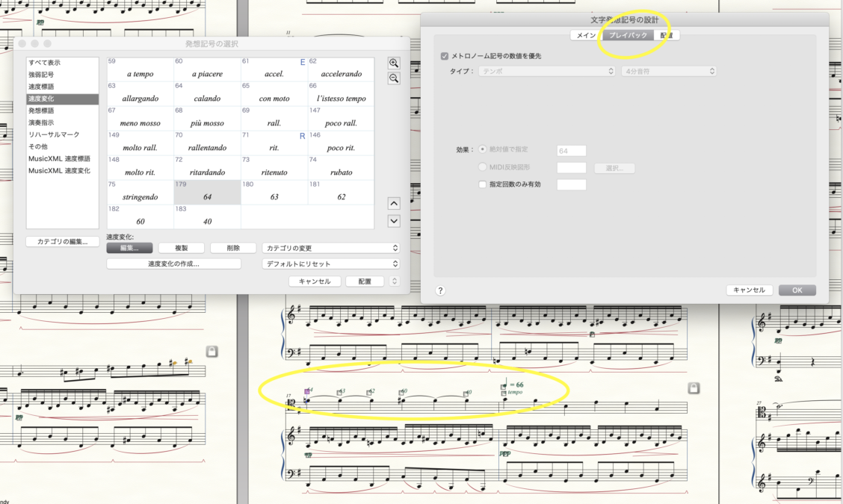Cancel the 文字発想記号の設計 dialog
The image size is (843, 504).
pyautogui.click(x=749, y=290)
